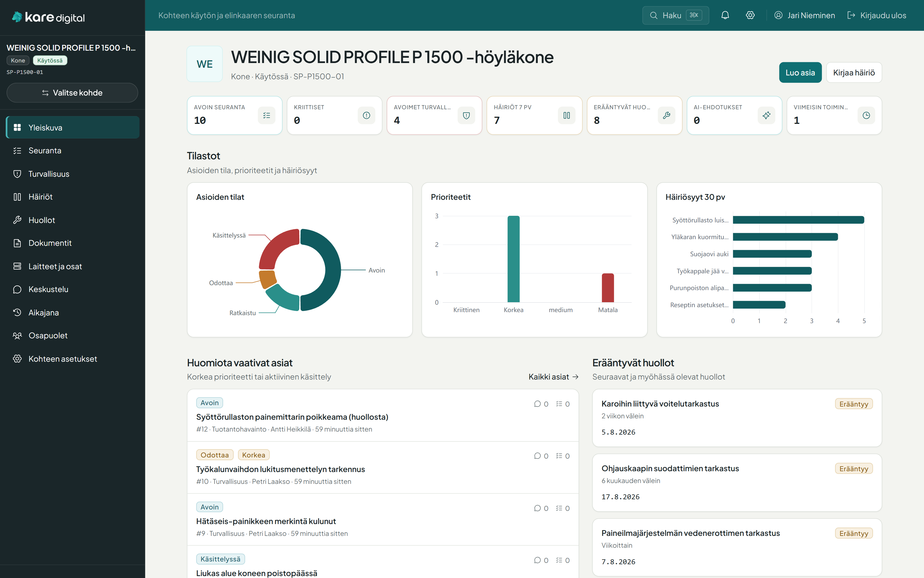Click the Käsittelyssä status badge in the issue list
Viewport: 924px width, 578px height.
(x=220, y=559)
